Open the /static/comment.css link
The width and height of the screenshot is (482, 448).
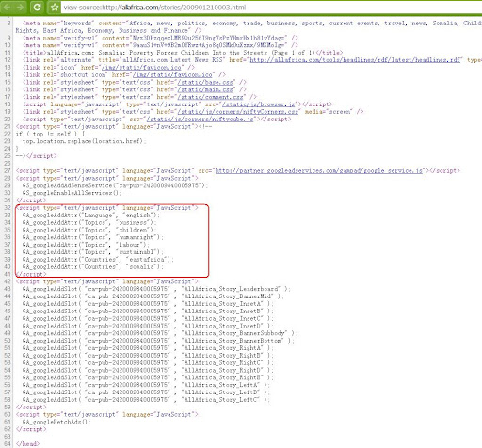click(x=210, y=97)
